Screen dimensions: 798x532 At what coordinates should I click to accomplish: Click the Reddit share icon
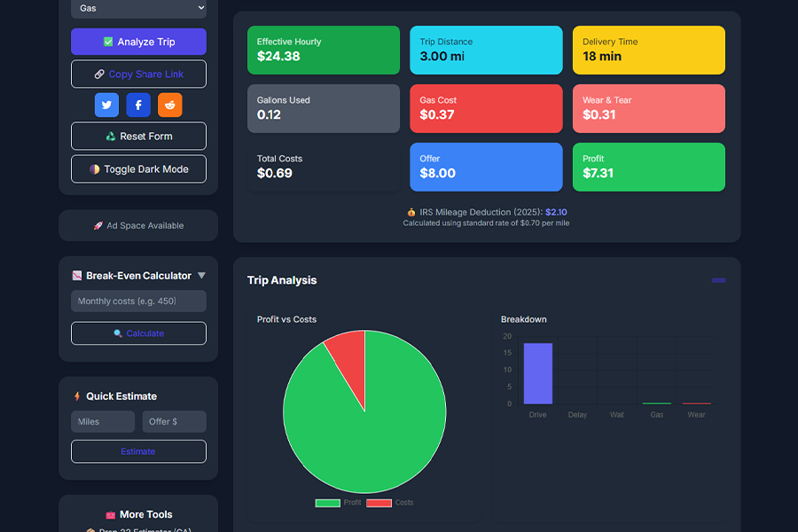click(x=170, y=105)
